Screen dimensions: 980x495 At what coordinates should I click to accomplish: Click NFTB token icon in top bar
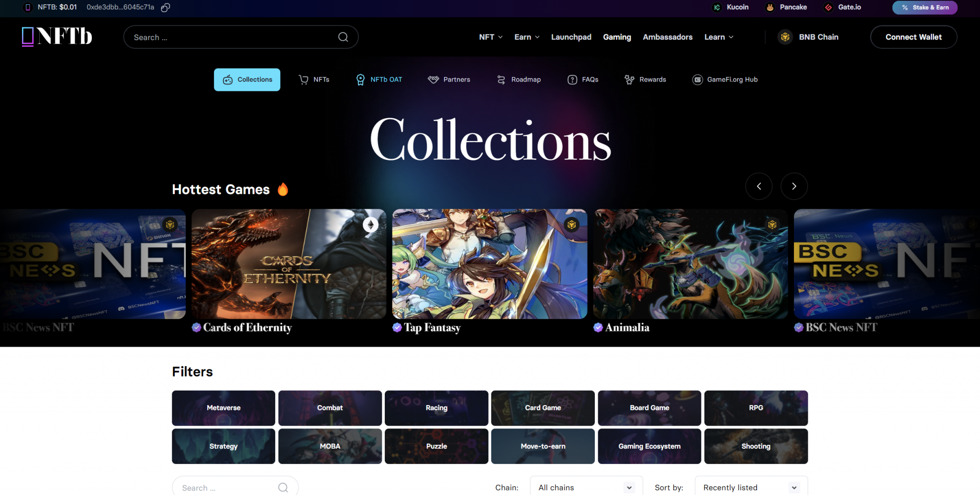click(28, 7)
